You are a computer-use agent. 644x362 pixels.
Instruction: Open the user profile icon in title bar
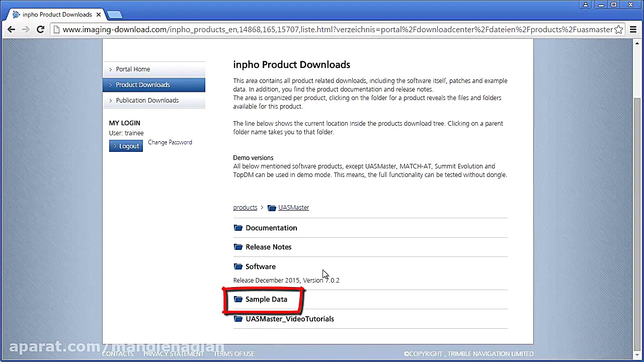coord(586,5)
